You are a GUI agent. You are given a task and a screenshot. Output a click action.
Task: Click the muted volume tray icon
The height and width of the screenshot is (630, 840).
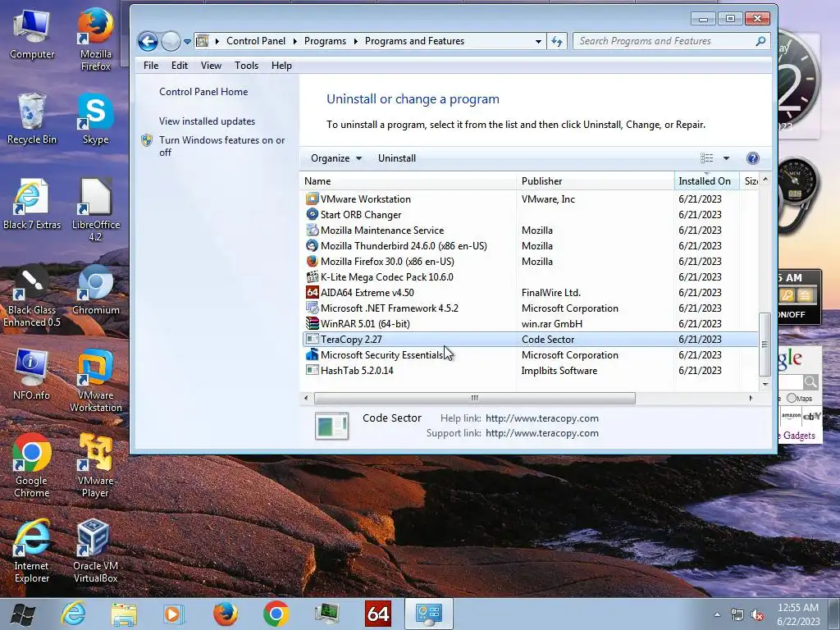click(757, 614)
